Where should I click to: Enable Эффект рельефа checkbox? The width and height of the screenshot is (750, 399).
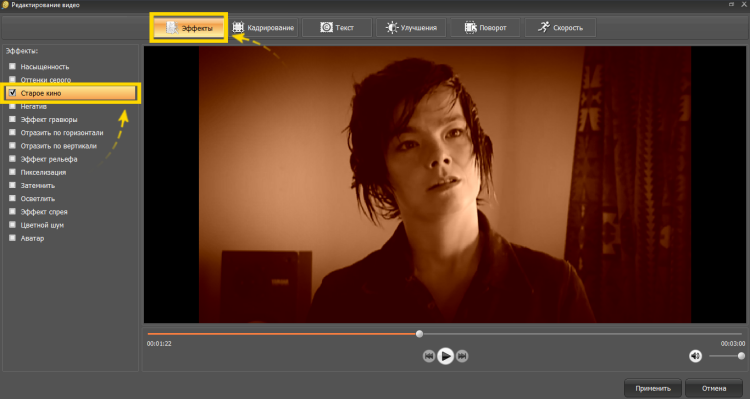pyautogui.click(x=12, y=158)
